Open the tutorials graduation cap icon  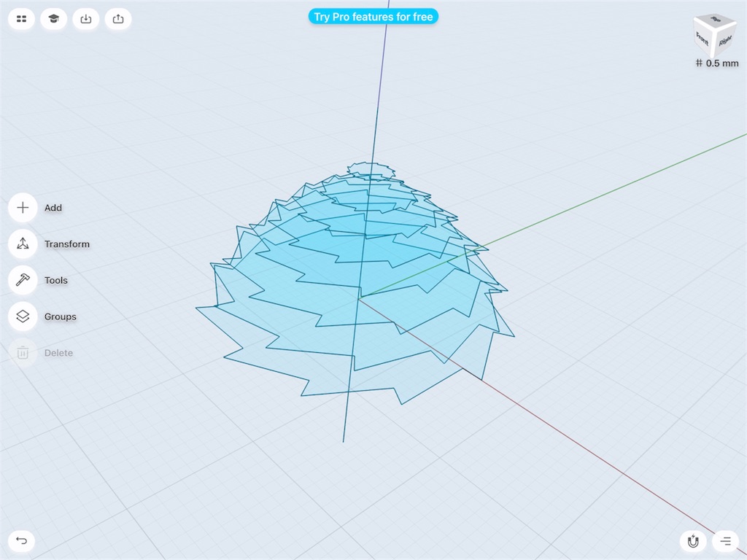[53, 18]
